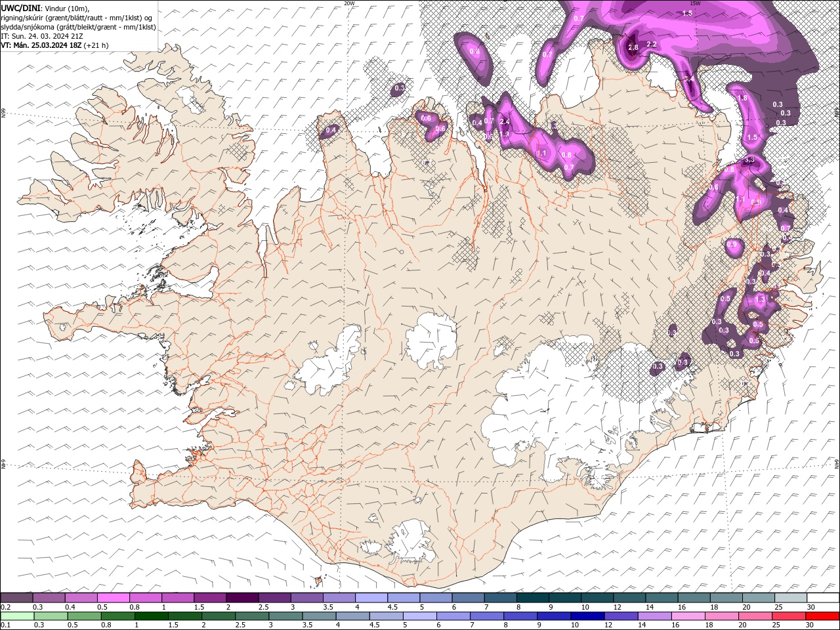The image size is (840, 630).
Task: Select the bright pink 0.5 snow legend swatch
Action: 113,598
